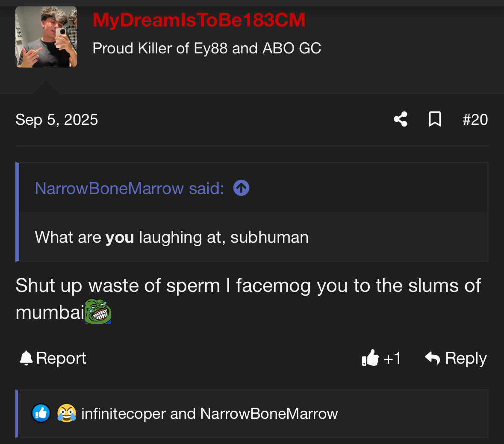Open infinitecoper in the reactions list
This screenshot has width=504, height=444.
coord(123,414)
